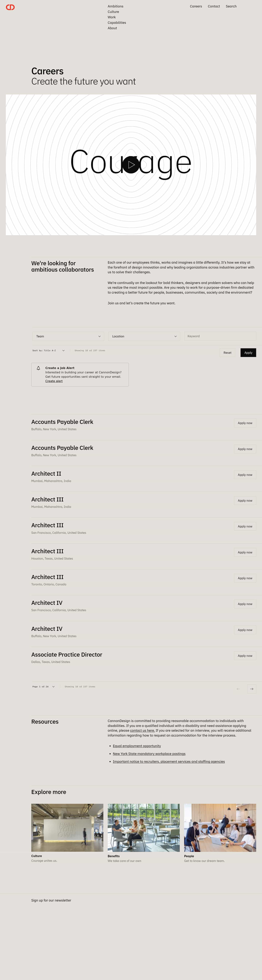Open the Equal employment opportunity link

pyautogui.click(x=137, y=746)
